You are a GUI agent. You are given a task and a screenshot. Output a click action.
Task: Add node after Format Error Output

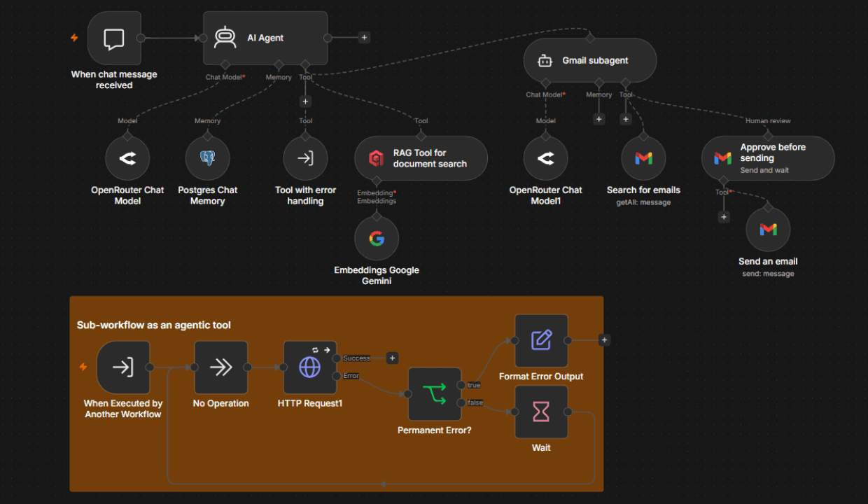click(604, 340)
